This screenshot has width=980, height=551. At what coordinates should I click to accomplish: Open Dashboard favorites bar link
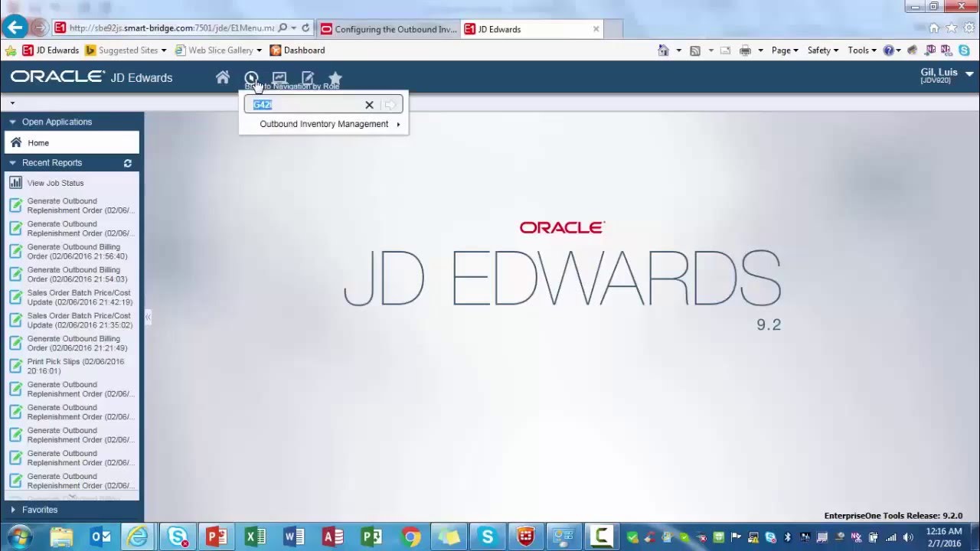pos(297,51)
